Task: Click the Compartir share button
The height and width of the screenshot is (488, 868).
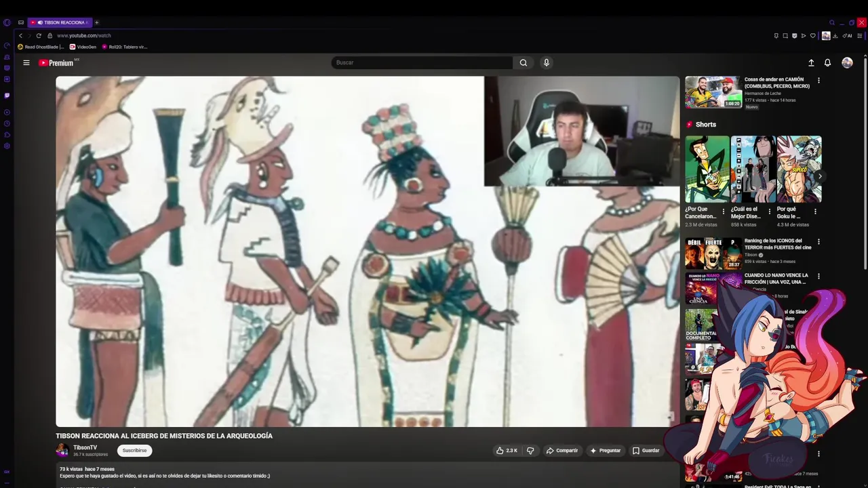Action: [562, 450]
